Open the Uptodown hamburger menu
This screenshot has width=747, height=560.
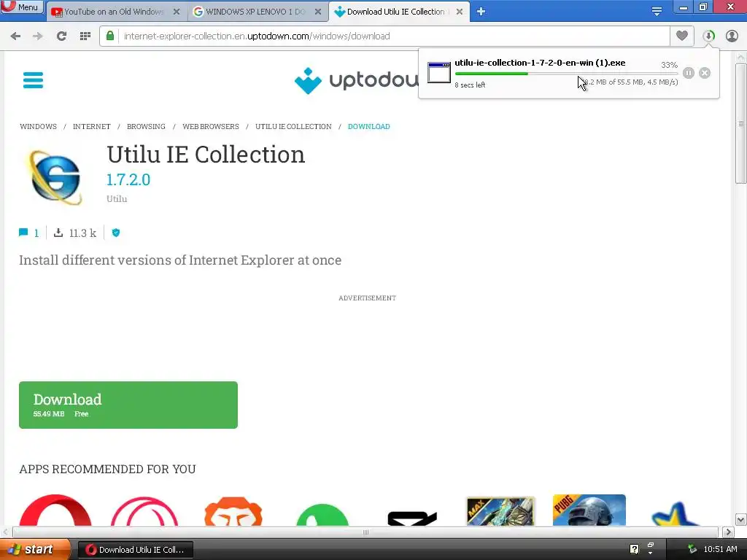(33, 80)
